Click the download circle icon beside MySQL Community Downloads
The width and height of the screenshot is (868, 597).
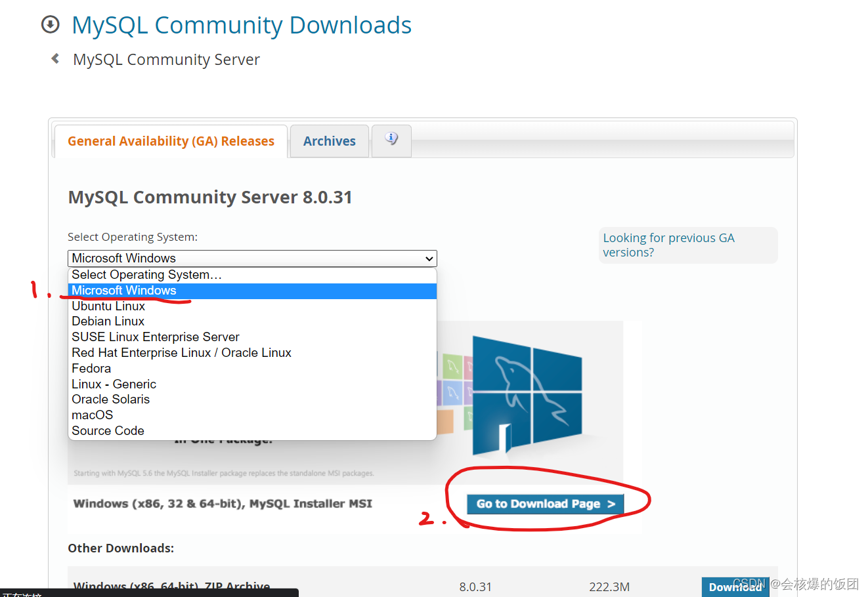(50, 25)
